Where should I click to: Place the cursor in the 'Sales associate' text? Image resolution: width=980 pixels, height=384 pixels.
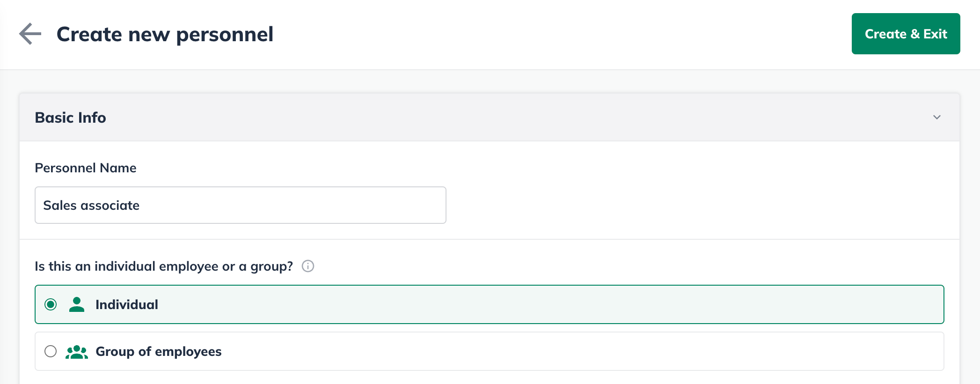coord(91,206)
